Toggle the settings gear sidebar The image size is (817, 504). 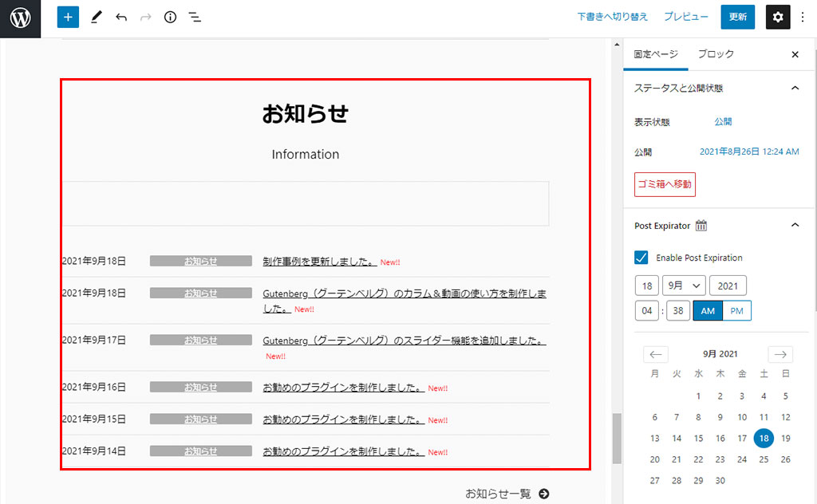(x=778, y=17)
